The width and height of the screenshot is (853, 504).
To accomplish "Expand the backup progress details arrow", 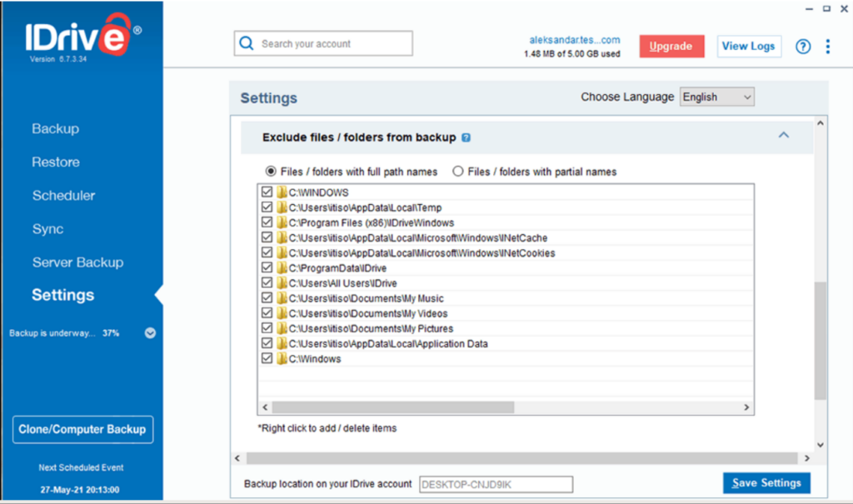I will point(150,332).
